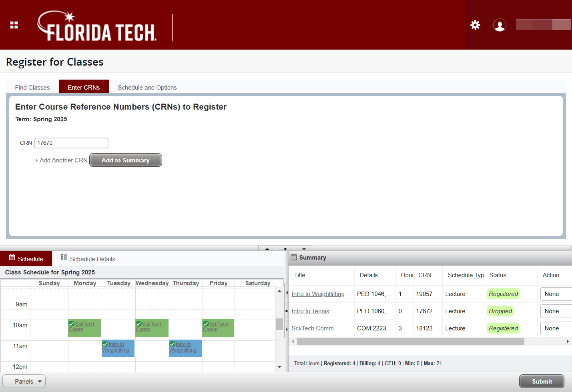Screen dimensions: 572x392
Task: Select the Enter CRNs tab
Action: [x=84, y=87]
